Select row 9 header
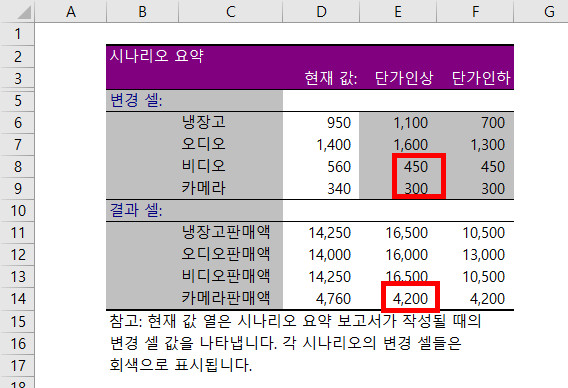Image resolution: width=568 pixels, height=388 pixels. pyautogui.click(x=17, y=189)
